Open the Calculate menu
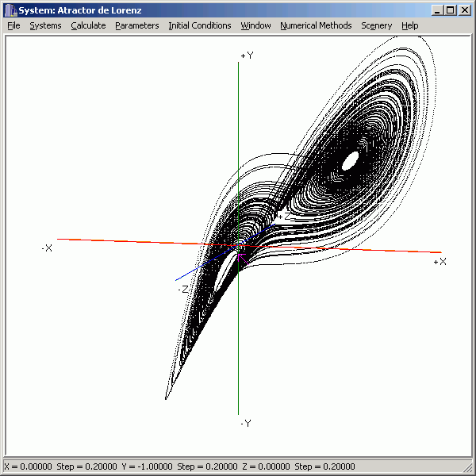Image resolution: width=476 pixels, height=476 pixels. pos(88,25)
